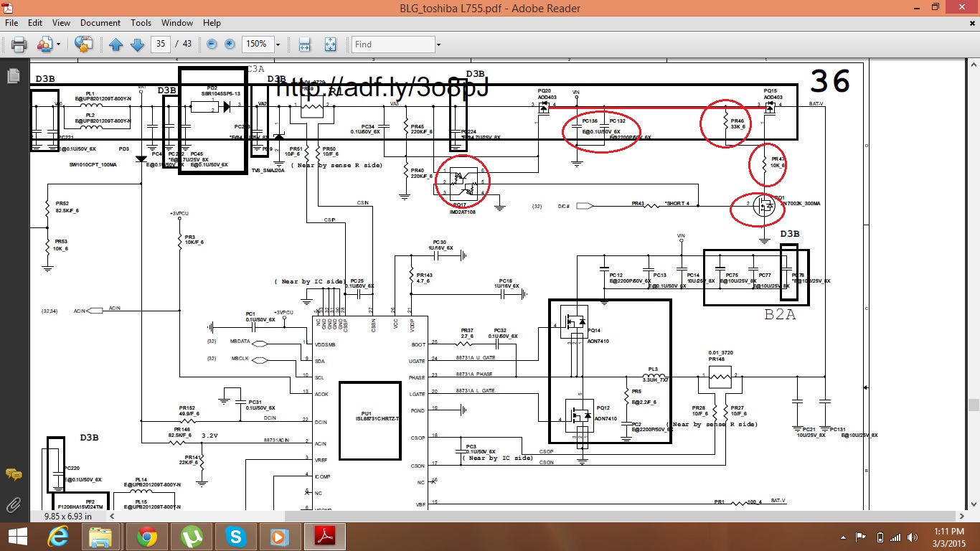Screen dimensions: 980x551
Task: Open the File menu
Action: [x=11, y=23]
